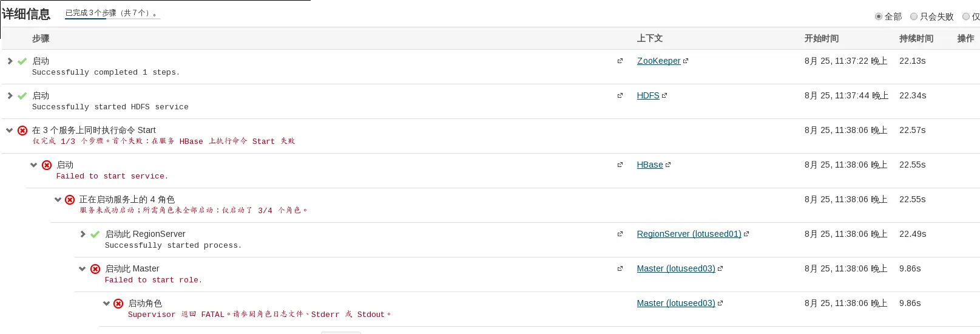Image resolution: width=980 pixels, height=334 pixels.
Task: Click external-link icon in HDFS start row
Action: (x=620, y=95)
